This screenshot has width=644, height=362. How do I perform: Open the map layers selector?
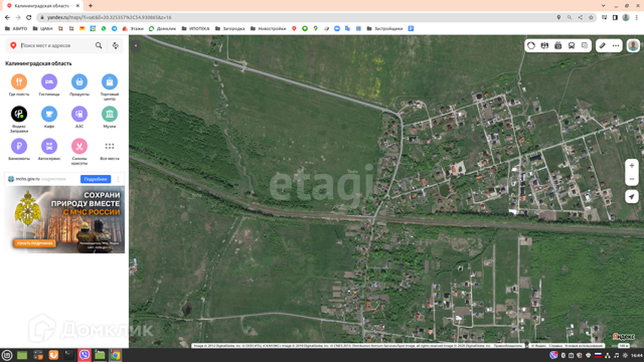click(x=585, y=45)
